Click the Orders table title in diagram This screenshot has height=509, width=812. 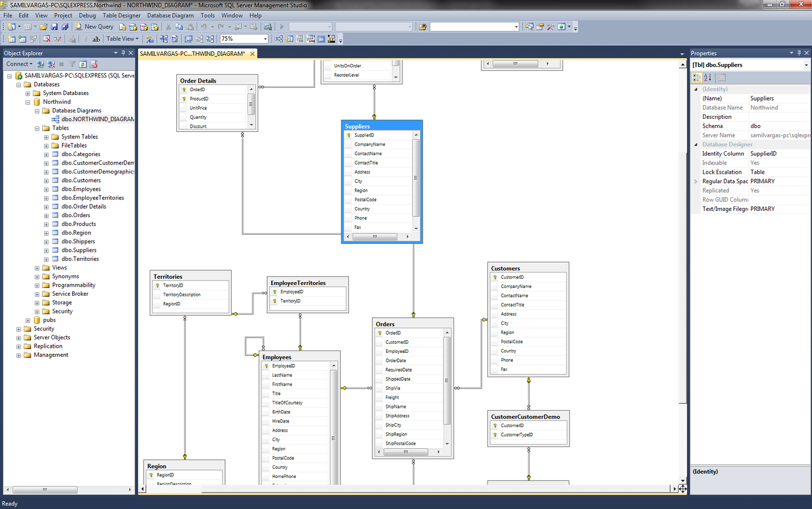click(x=385, y=324)
